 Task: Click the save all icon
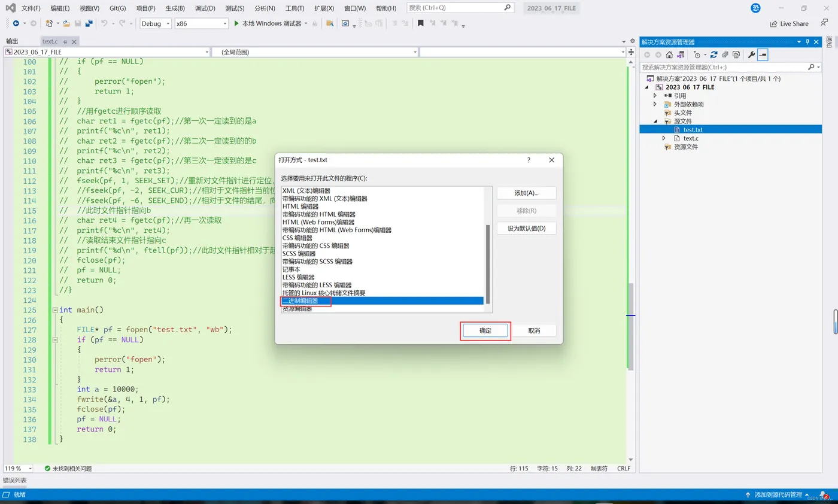click(x=89, y=23)
